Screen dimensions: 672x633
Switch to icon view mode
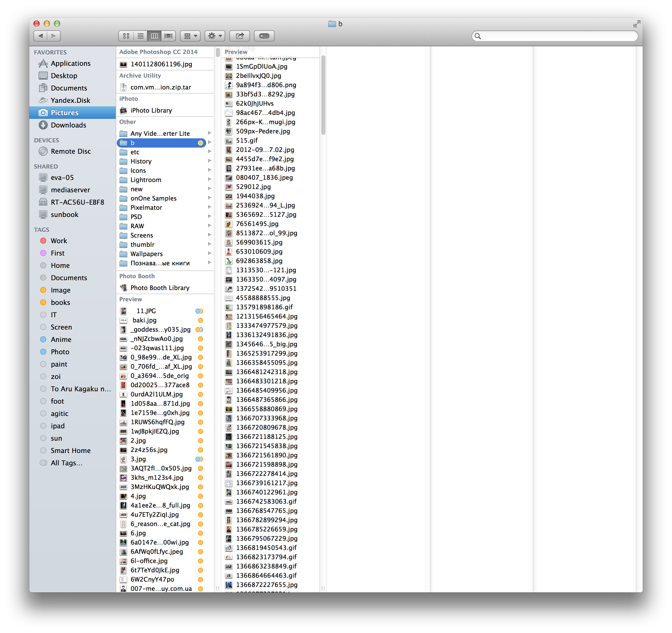tap(126, 36)
